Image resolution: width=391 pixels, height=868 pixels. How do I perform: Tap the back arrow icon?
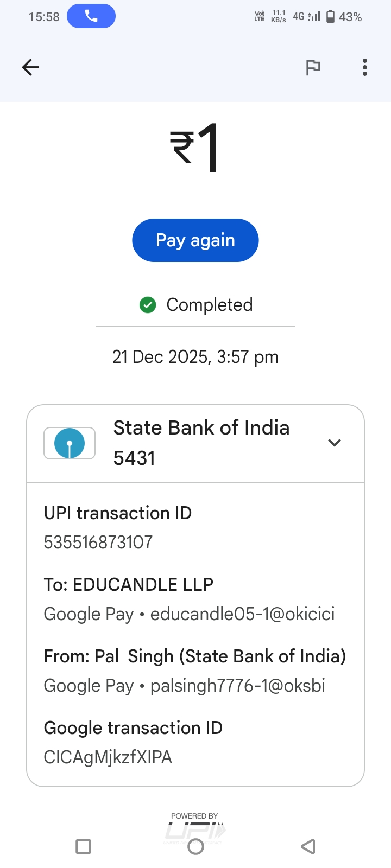30,67
